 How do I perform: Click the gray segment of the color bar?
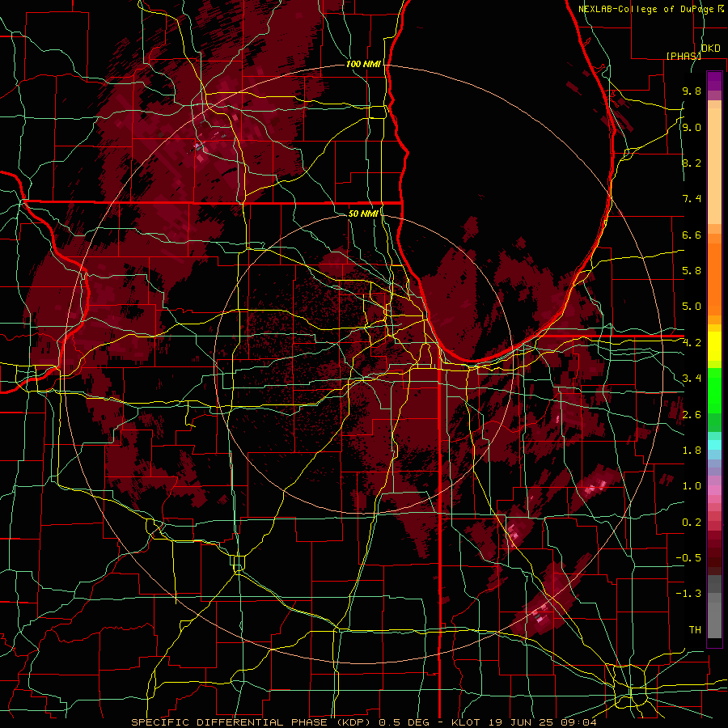[714, 608]
